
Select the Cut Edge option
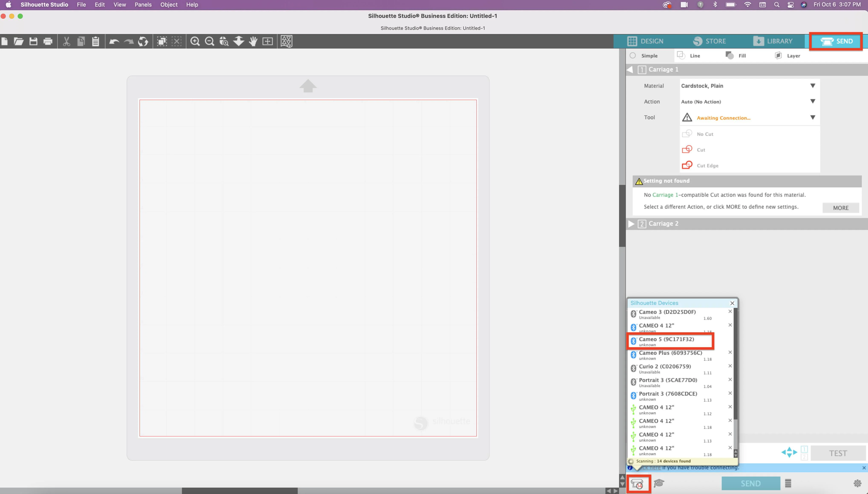tap(707, 166)
